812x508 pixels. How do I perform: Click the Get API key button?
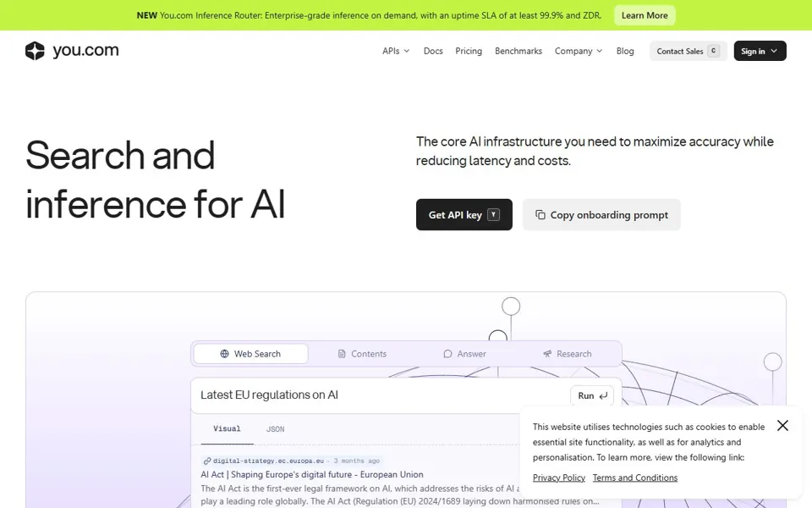tap(464, 214)
